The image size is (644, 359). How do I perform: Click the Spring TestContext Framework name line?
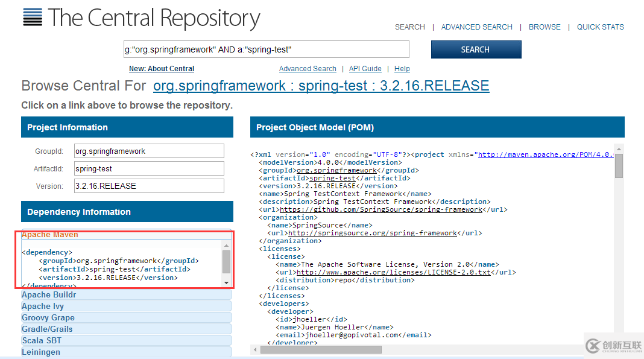point(345,194)
